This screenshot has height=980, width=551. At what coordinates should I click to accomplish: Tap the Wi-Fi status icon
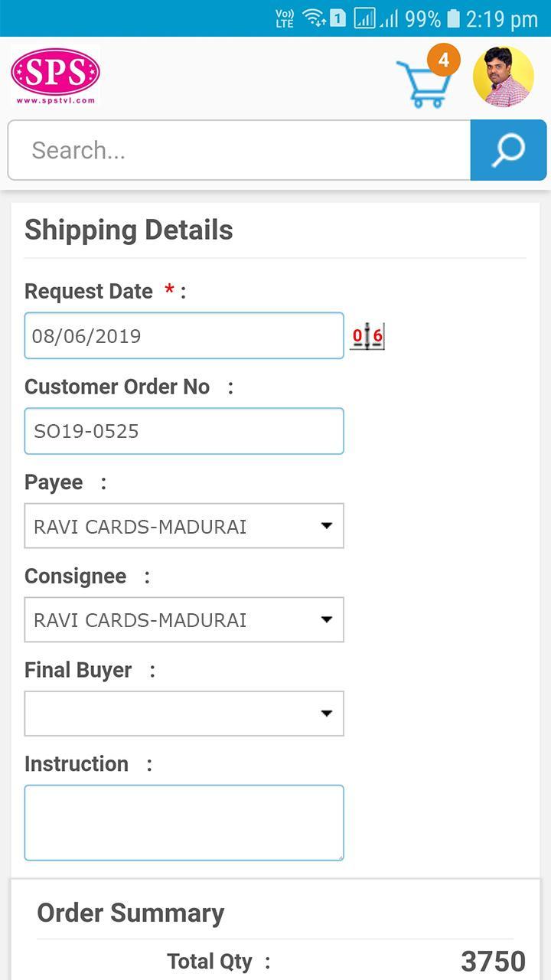314,18
